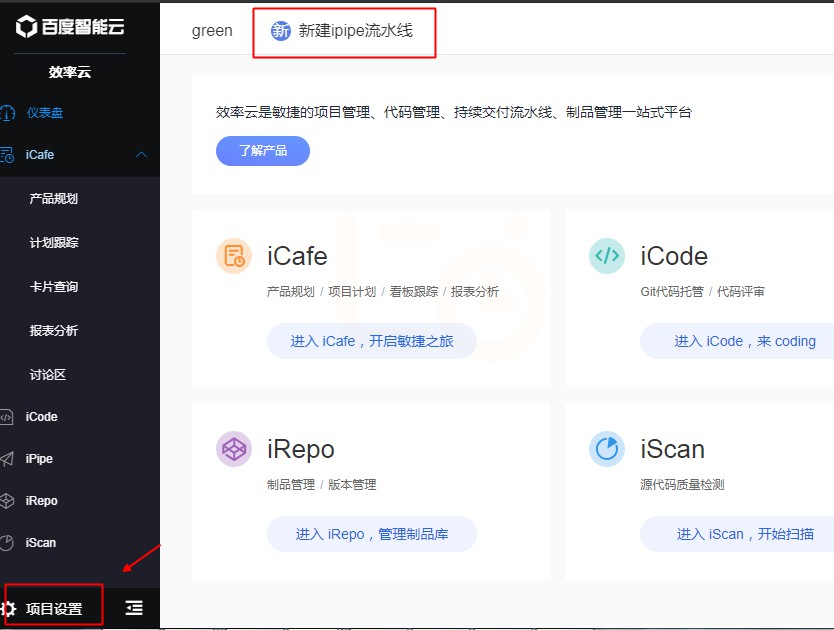Click the iCode code-bracket sidebar icon
834x630 pixels.
(x=6, y=417)
